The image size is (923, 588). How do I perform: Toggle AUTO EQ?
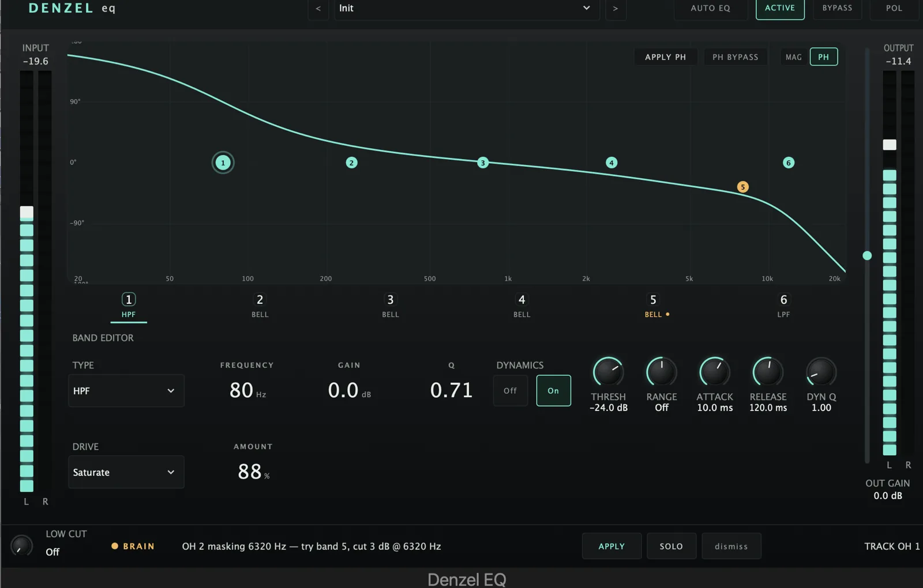coord(711,9)
